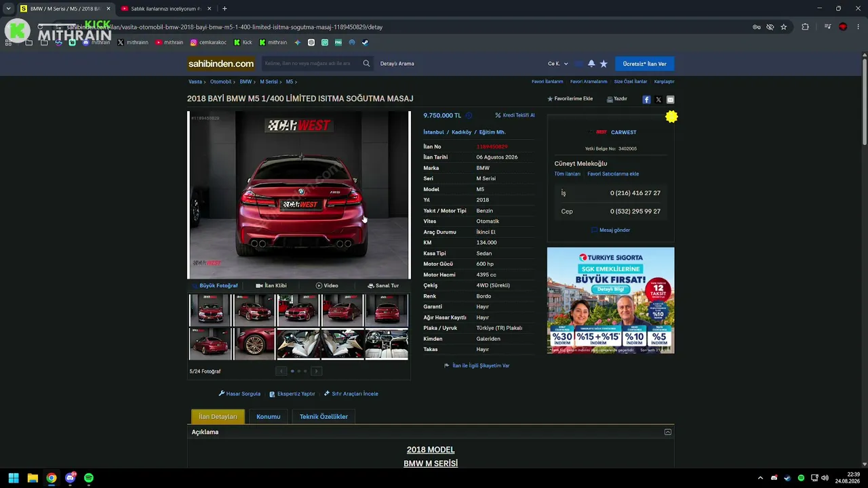This screenshot has height=488, width=868.
Task: Open Detaylı Arama link
Action: (397, 64)
